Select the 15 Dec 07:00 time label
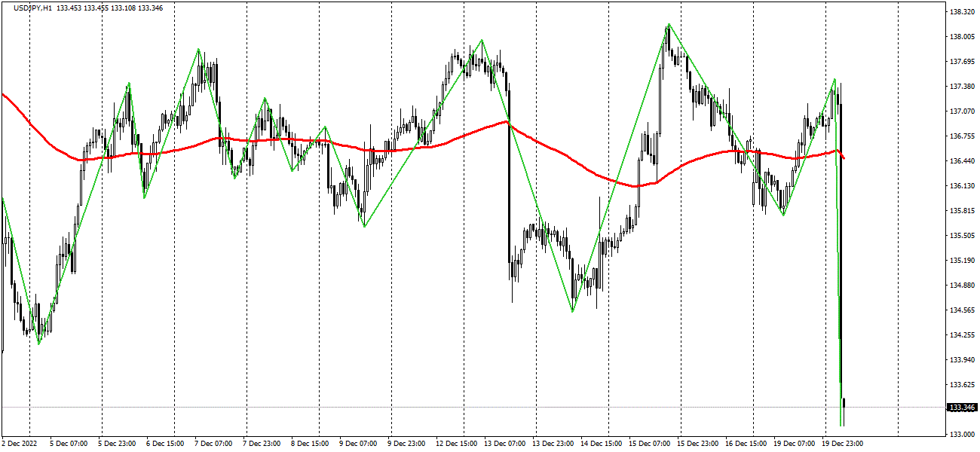980x452 pixels. coord(650,444)
